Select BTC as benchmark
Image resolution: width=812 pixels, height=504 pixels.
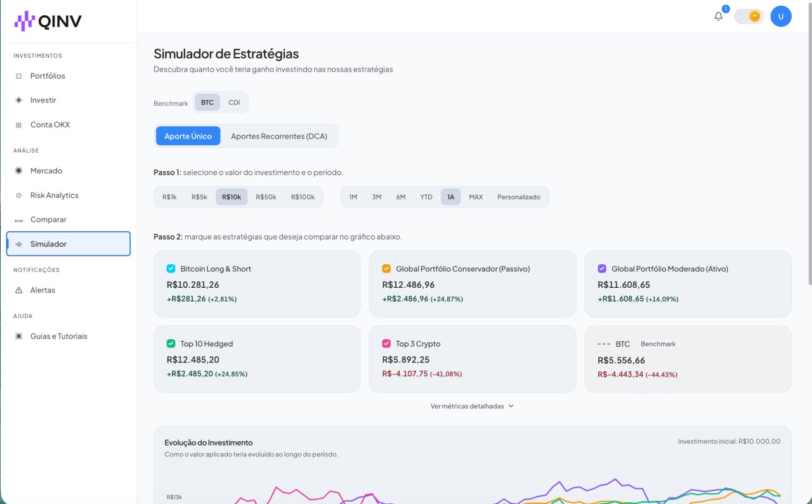(x=207, y=103)
